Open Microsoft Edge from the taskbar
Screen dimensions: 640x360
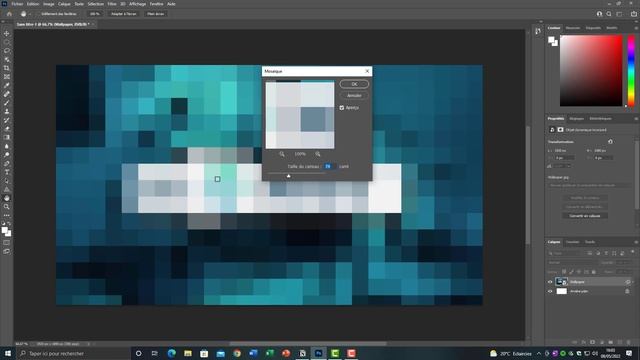click(171, 353)
